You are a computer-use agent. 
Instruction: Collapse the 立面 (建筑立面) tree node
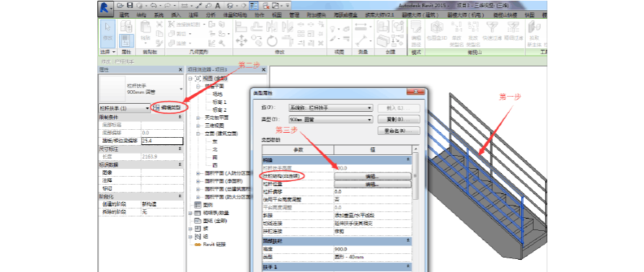coord(198,133)
